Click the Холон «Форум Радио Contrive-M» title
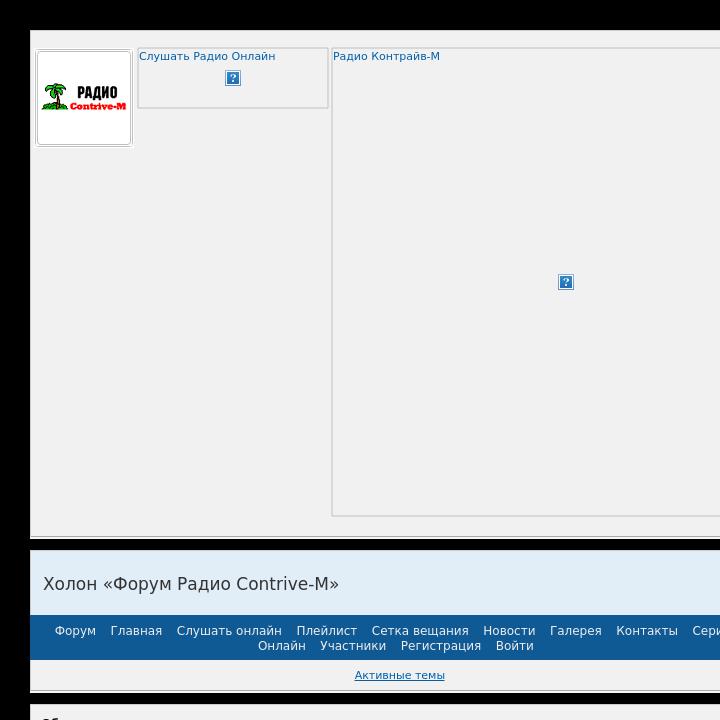This screenshot has width=720, height=720. point(191,584)
